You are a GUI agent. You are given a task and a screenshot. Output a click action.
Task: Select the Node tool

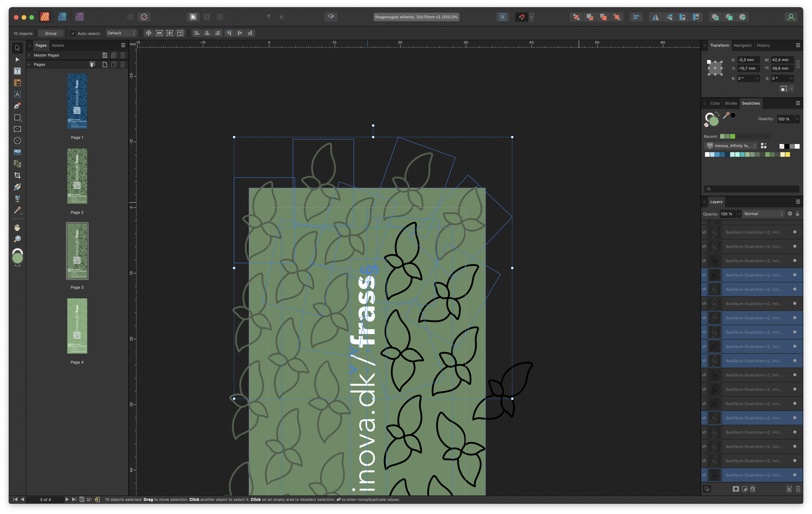[x=17, y=60]
